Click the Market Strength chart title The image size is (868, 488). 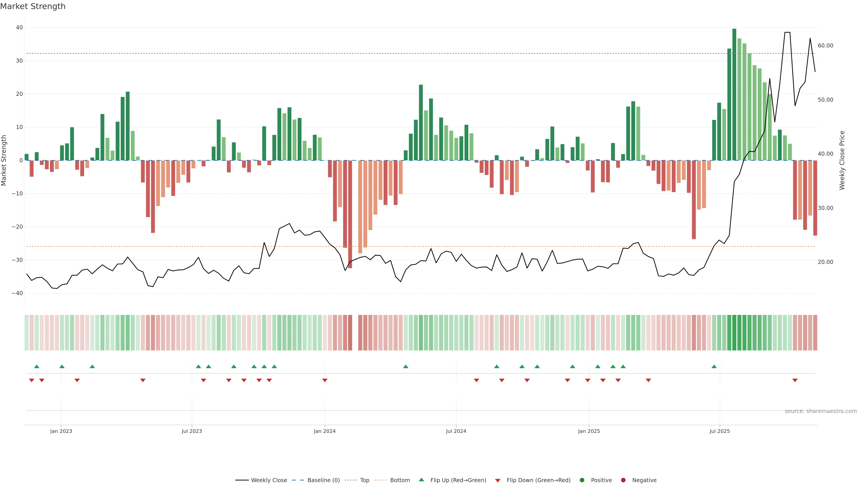point(33,6)
